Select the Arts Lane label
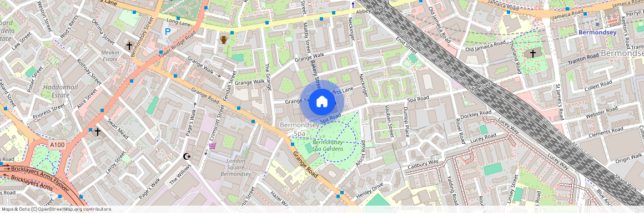The width and height of the screenshot is (644, 213). tap(342, 90)
